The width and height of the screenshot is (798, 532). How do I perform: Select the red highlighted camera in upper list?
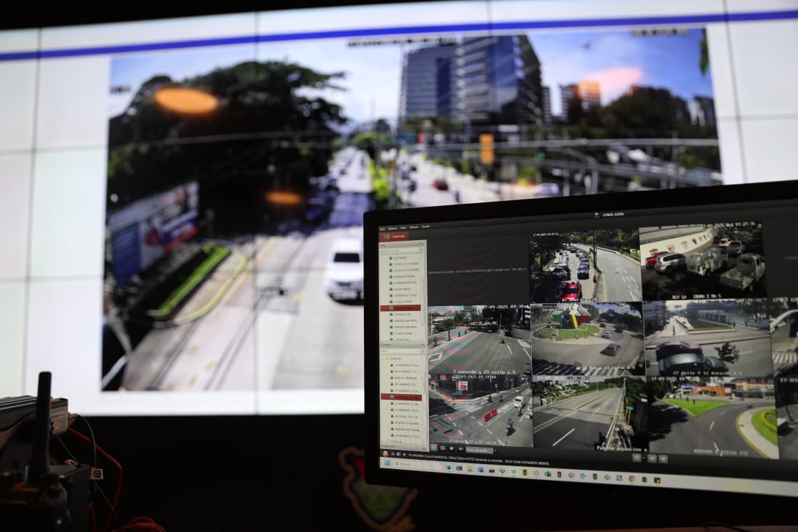pos(401,307)
